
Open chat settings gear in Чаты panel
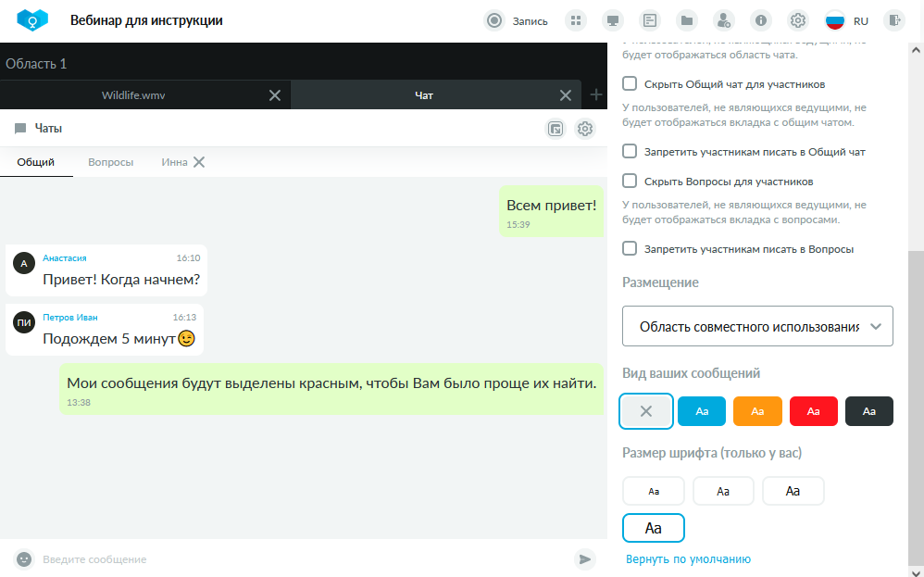tap(584, 129)
